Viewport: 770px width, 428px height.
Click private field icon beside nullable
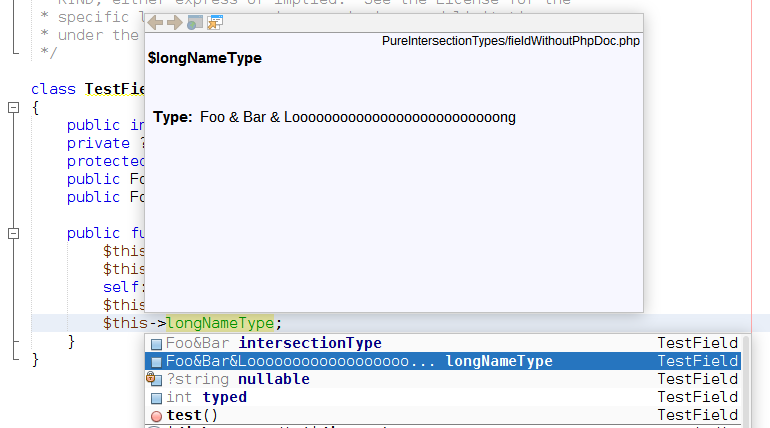(155, 379)
